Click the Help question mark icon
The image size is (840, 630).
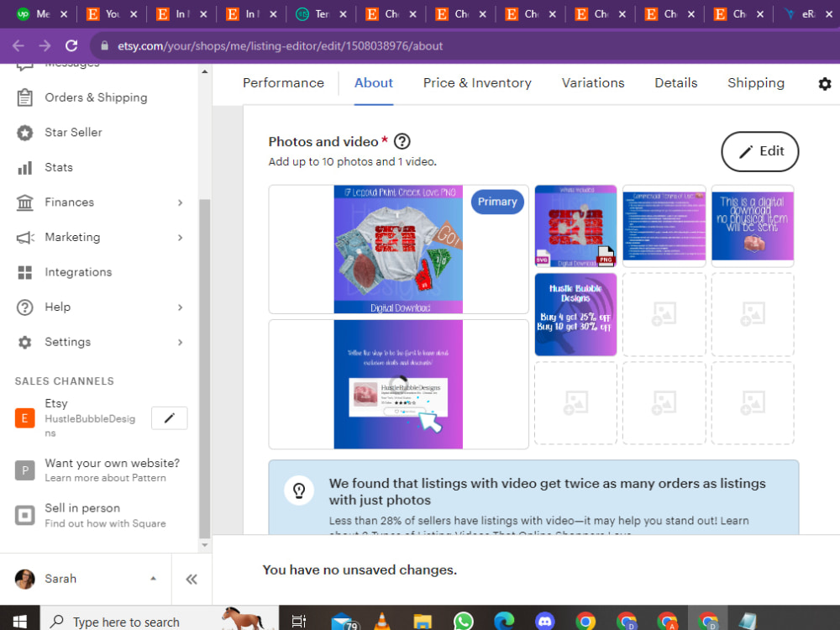click(24, 307)
